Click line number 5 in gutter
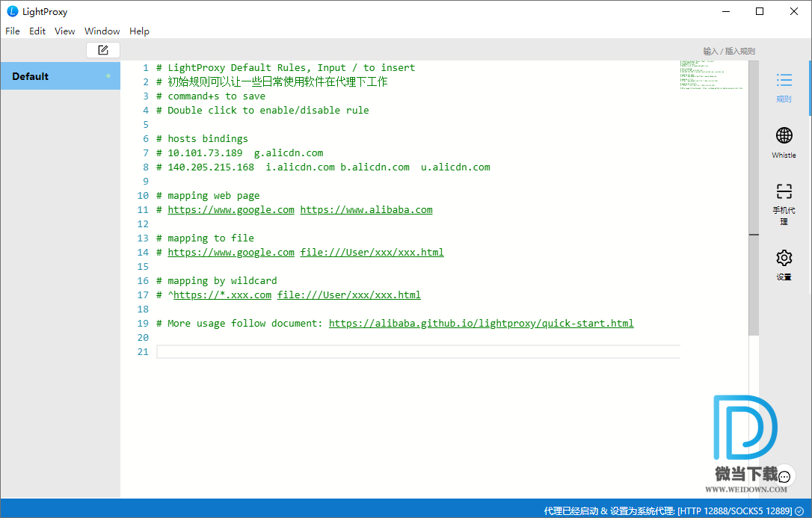812x518 pixels. tap(146, 125)
